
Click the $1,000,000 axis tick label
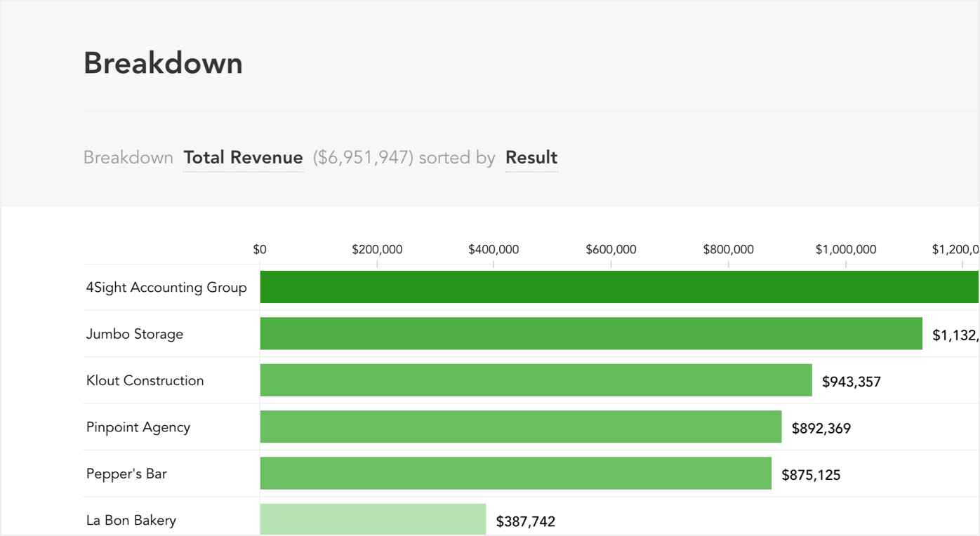click(x=846, y=250)
